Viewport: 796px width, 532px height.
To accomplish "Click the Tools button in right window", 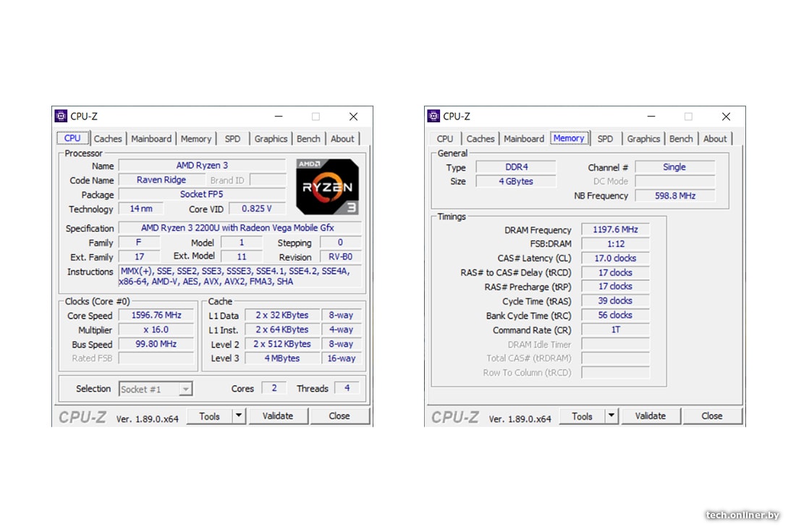I will click(583, 416).
